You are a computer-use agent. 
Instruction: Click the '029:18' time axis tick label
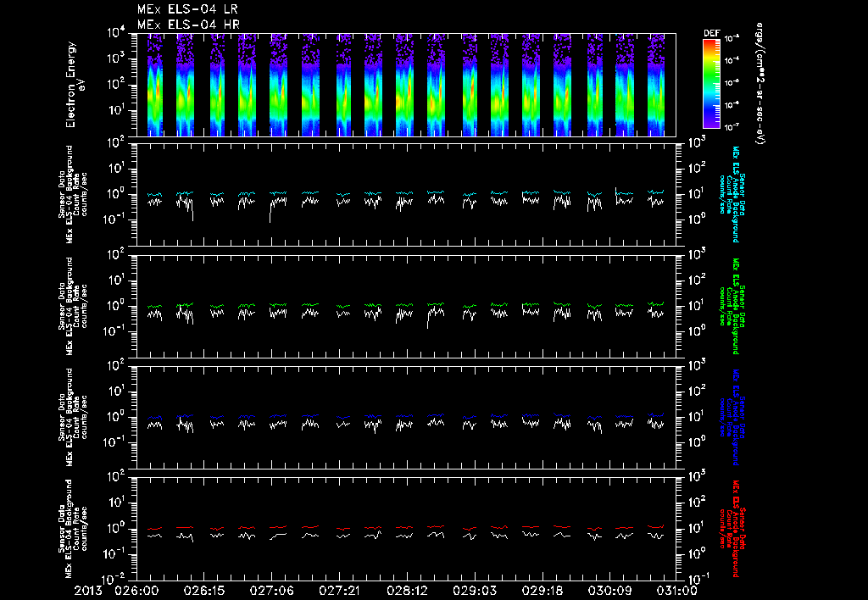tap(542, 591)
